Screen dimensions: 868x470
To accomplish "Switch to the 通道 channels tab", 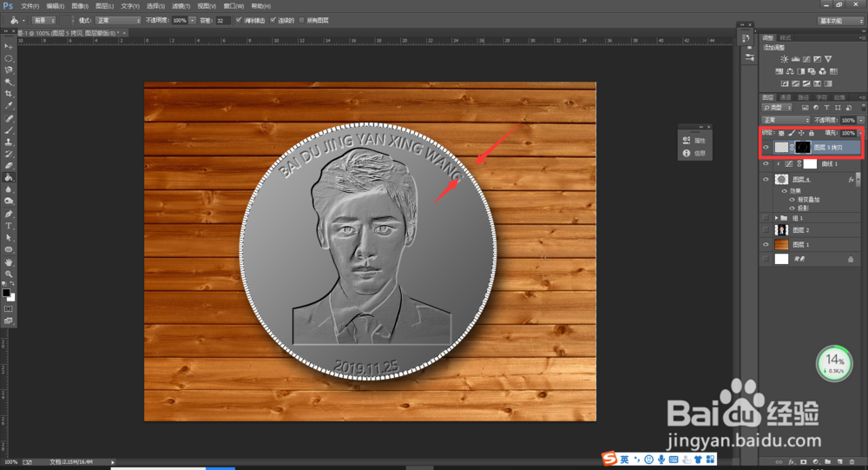I will click(x=786, y=97).
